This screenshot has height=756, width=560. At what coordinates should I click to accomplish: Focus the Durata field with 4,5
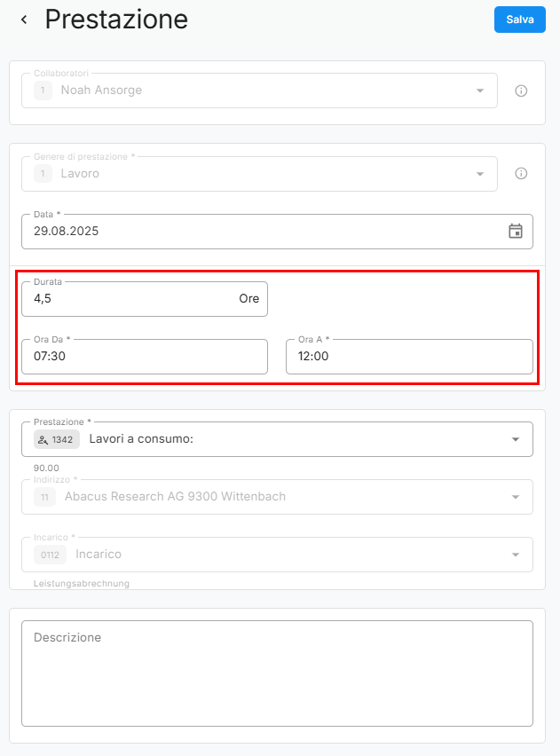pos(124,299)
